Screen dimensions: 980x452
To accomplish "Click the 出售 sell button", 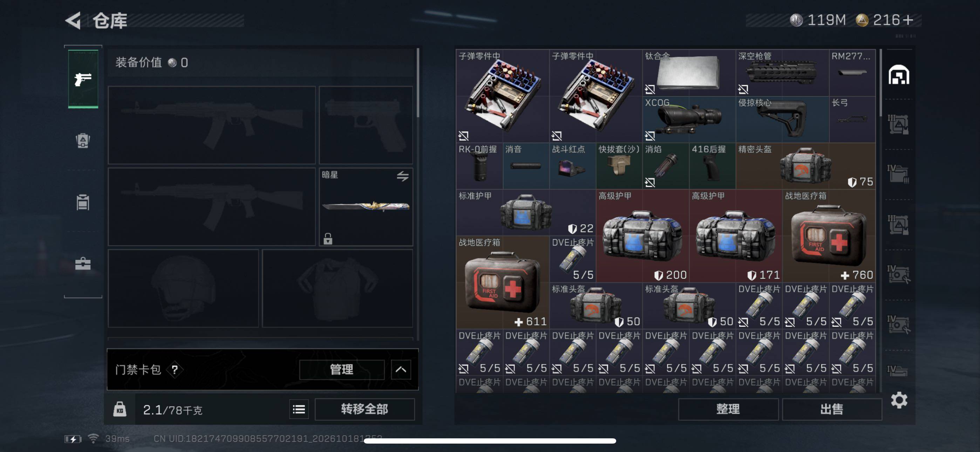I will tap(832, 409).
